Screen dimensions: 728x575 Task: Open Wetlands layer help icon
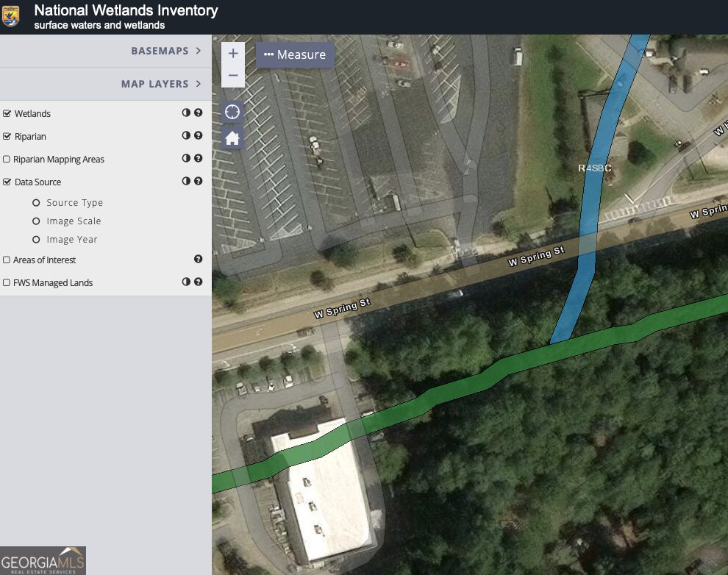tap(199, 113)
